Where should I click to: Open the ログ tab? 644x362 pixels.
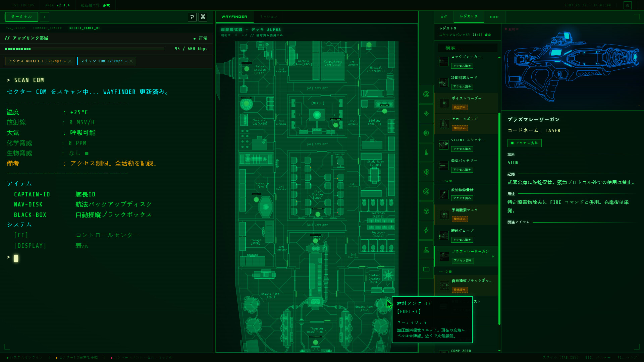click(444, 17)
